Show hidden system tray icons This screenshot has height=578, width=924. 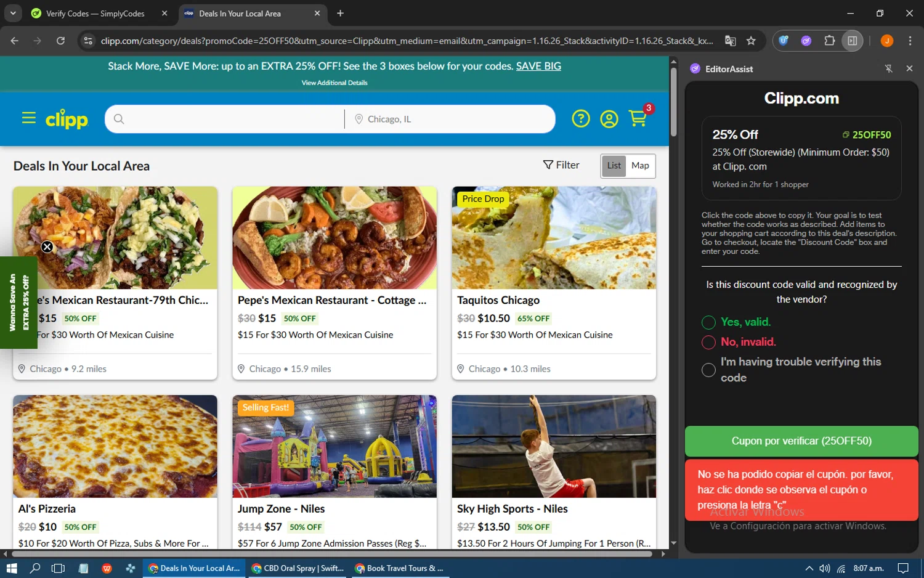(809, 568)
